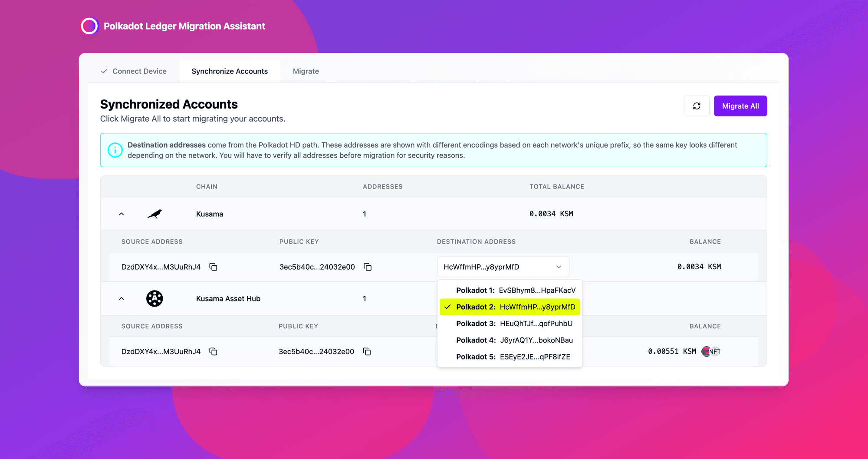Select Polkadot 2 HcWffmHP...y8yprMfD option
The image size is (868, 459).
[x=510, y=307]
